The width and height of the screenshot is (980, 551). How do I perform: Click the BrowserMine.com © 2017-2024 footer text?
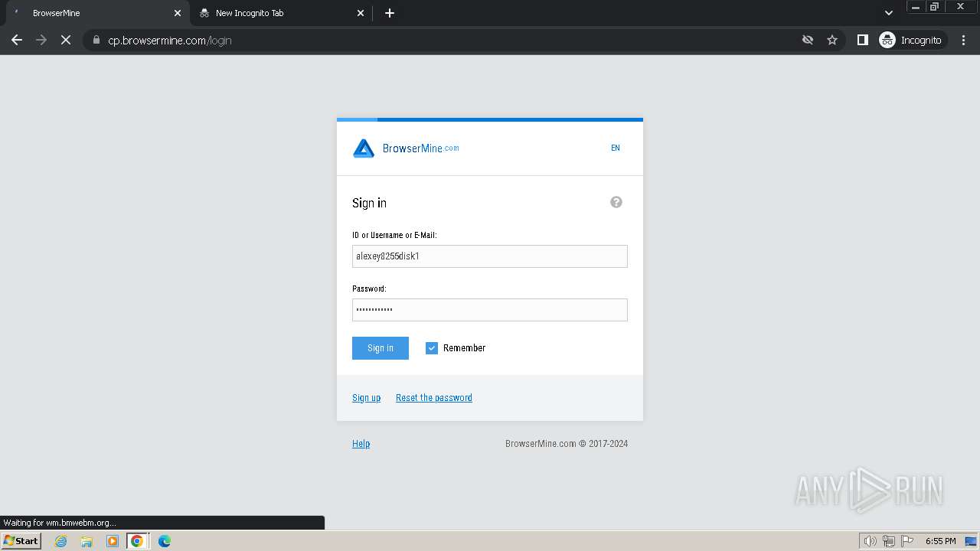click(x=567, y=444)
